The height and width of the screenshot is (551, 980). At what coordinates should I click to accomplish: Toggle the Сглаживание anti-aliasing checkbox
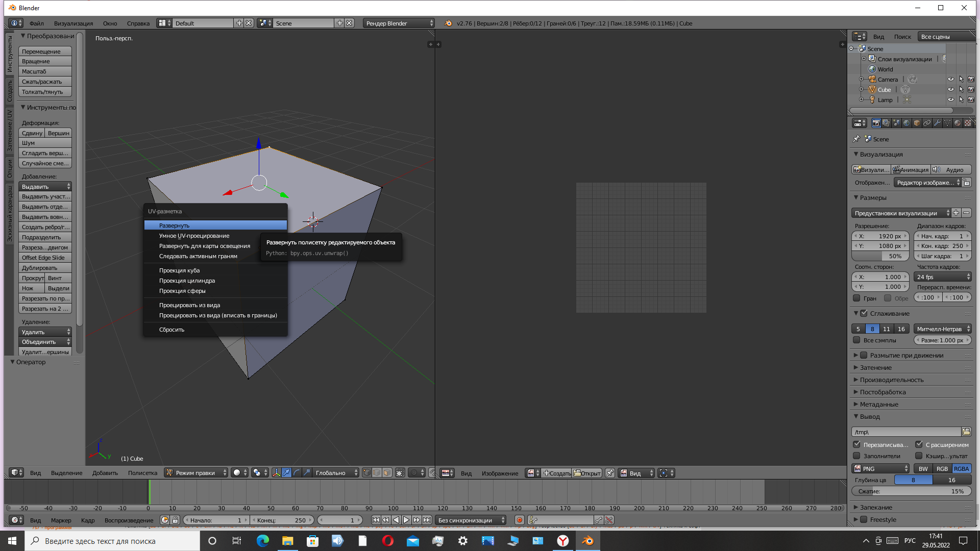click(x=864, y=313)
